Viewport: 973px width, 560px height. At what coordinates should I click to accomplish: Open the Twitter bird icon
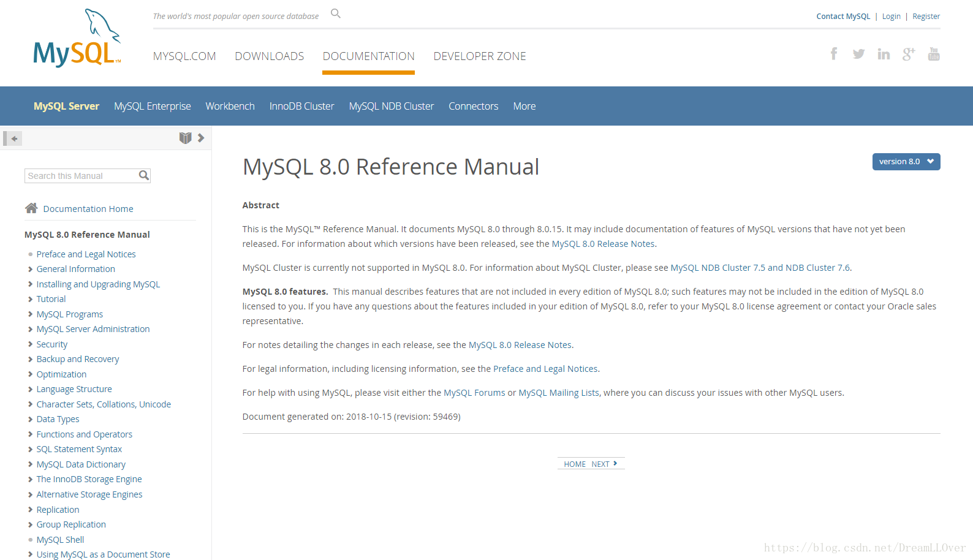tap(858, 54)
